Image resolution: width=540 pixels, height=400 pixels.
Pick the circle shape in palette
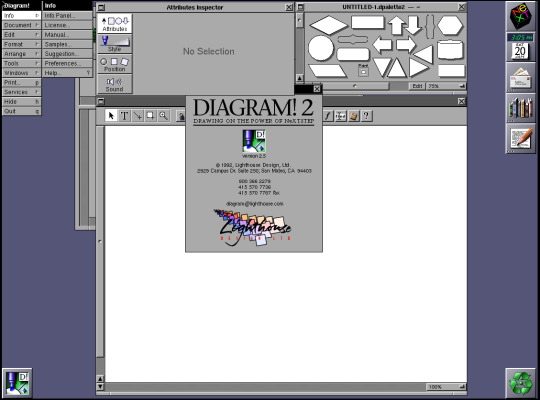click(321, 48)
